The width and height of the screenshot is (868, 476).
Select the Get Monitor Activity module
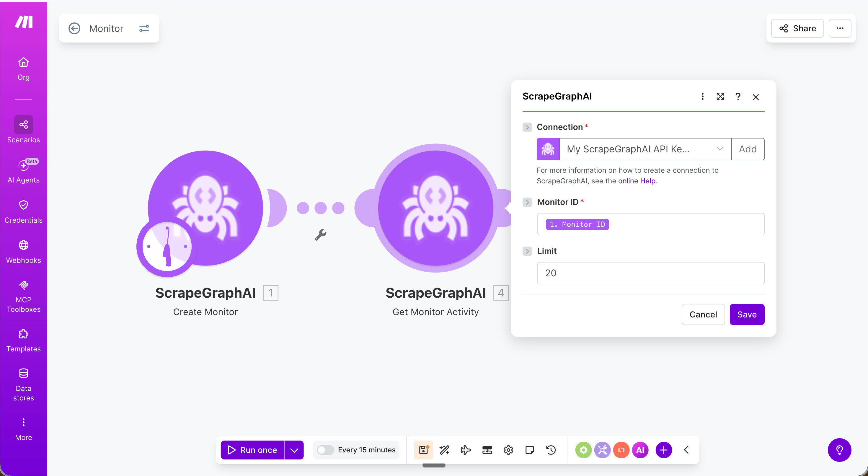pyautogui.click(x=435, y=208)
